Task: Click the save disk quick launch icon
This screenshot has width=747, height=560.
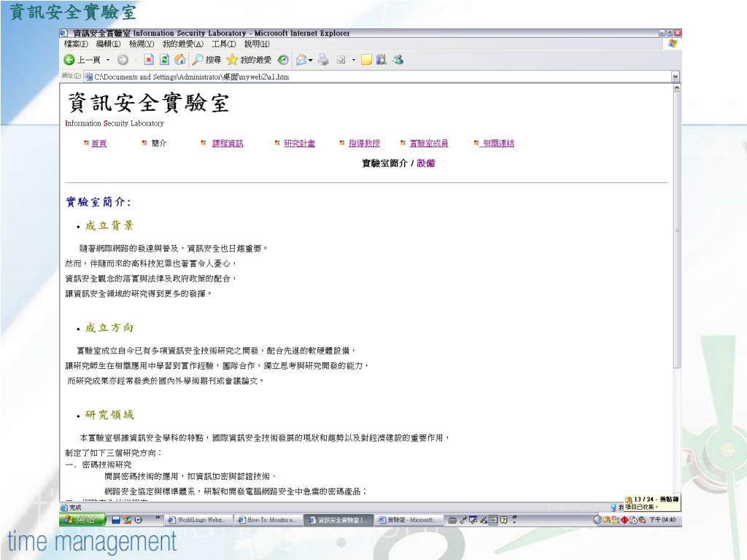Action: point(116,520)
